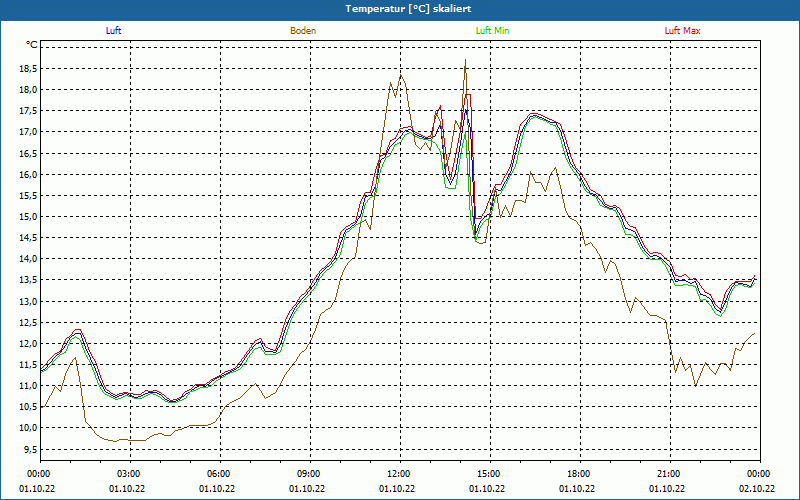
Task: Click the chart title Temperatur [°C] skaliert
Action: (400, 8)
